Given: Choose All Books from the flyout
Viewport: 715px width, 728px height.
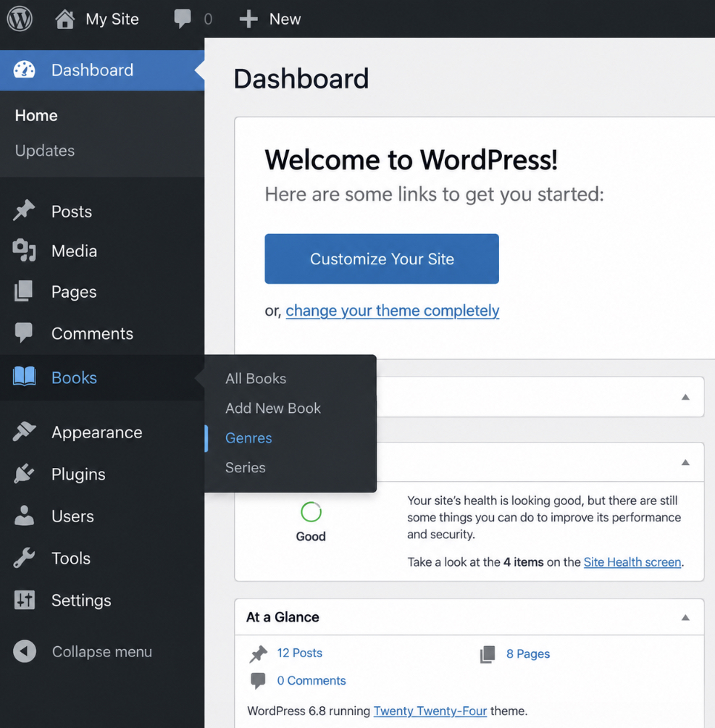Looking at the screenshot, I should coord(256,378).
